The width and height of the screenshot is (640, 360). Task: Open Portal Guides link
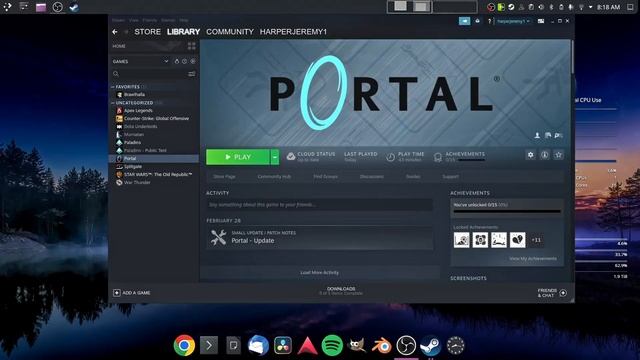pos(413,177)
